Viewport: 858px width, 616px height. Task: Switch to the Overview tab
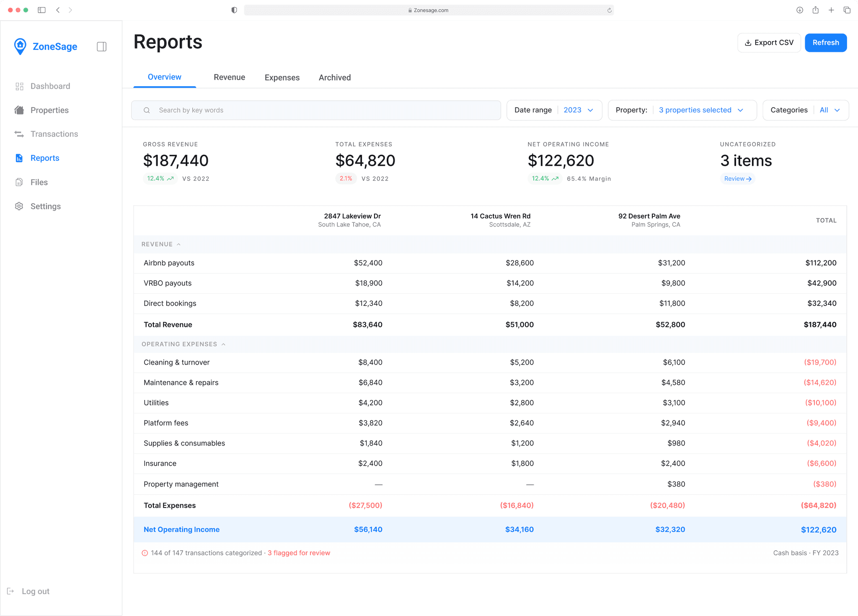click(x=165, y=77)
